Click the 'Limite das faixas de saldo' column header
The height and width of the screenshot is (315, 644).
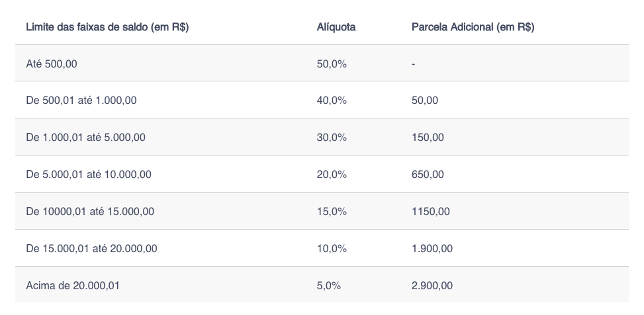click(x=107, y=27)
